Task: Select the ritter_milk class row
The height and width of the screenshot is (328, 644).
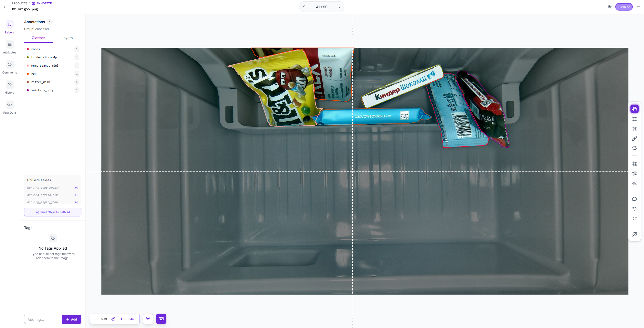Action: tap(53, 82)
